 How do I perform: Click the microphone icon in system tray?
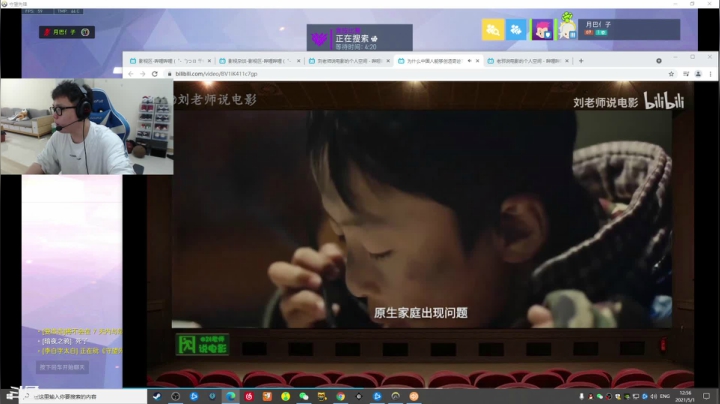581,396
